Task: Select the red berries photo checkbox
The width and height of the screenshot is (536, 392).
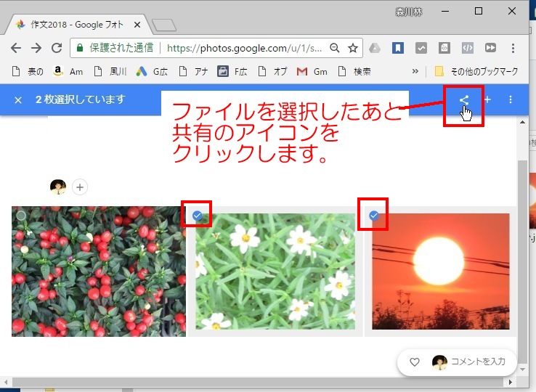Action: click(x=21, y=216)
